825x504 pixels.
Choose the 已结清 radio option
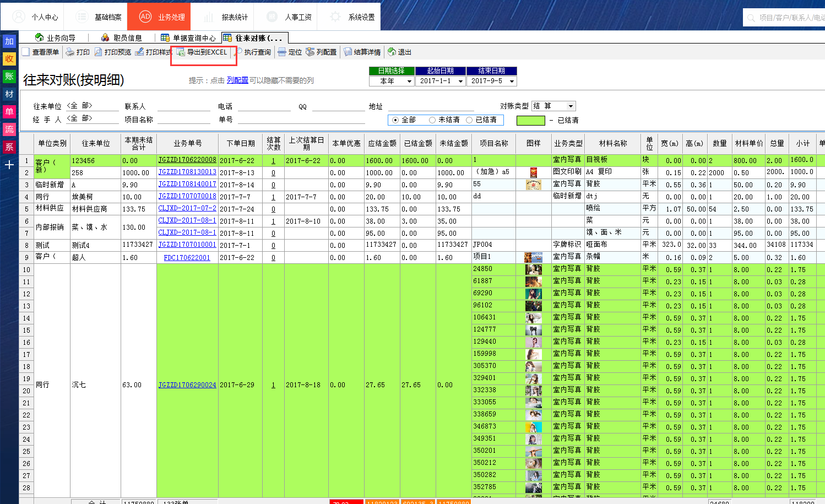pos(469,120)
